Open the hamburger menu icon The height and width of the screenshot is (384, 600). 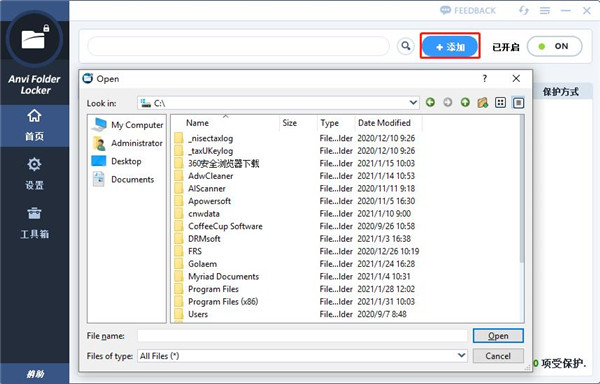pyautogui.click(x=545, y=11)
